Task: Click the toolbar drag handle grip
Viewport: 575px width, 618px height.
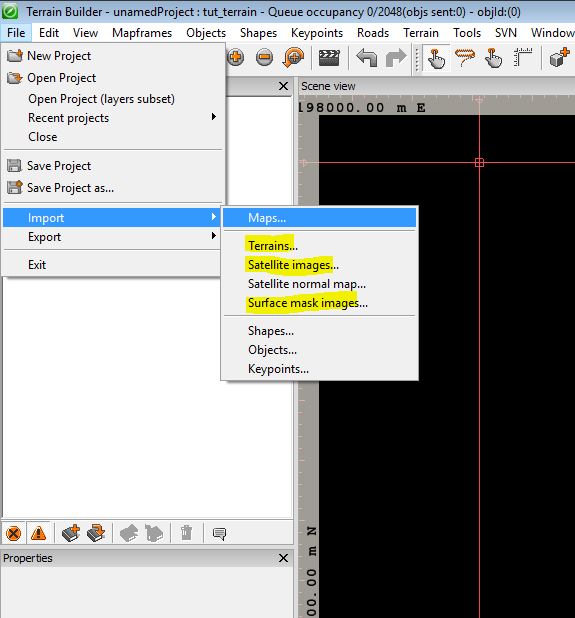Action: coord(417,58)
